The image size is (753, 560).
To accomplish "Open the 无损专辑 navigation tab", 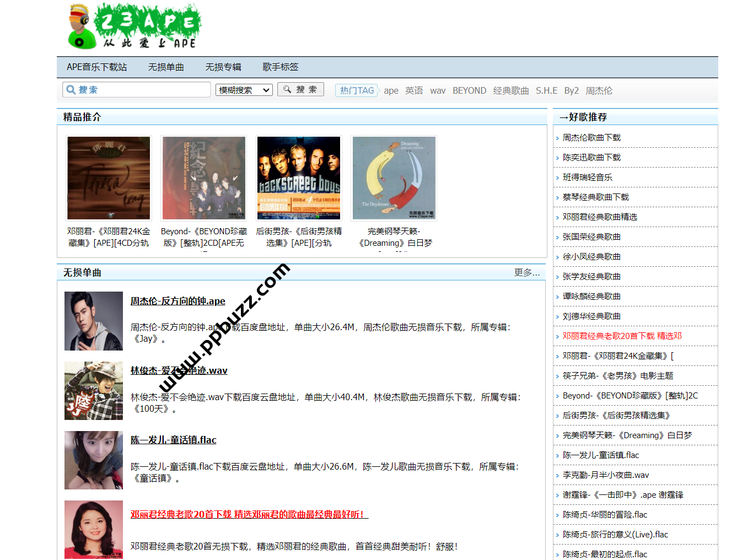I will [223, 67].
